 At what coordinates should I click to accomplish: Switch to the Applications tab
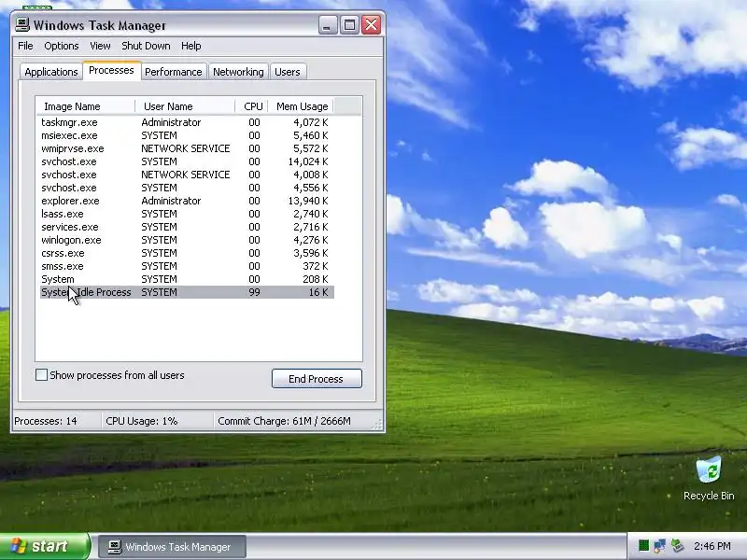tap(51, 72)
